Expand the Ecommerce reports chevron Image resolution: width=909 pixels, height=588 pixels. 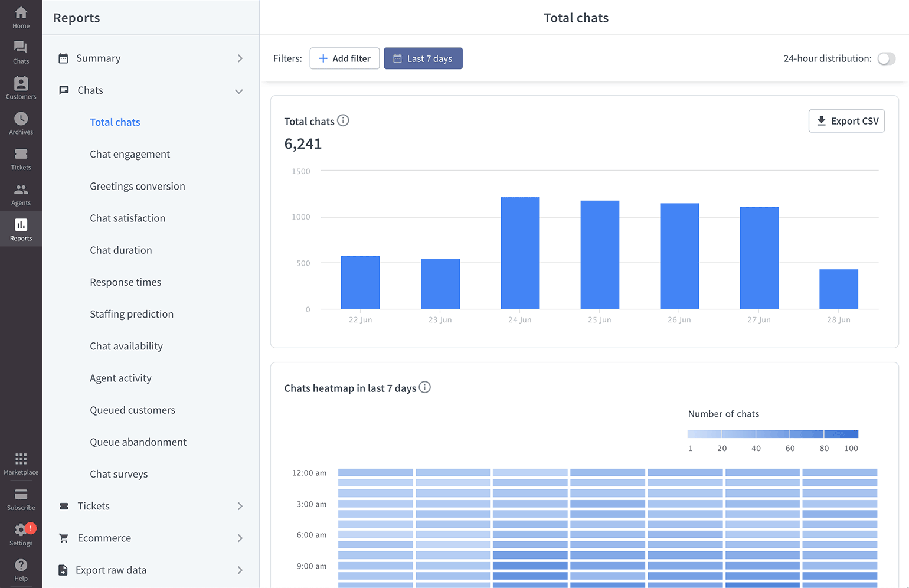click(240, 538)
